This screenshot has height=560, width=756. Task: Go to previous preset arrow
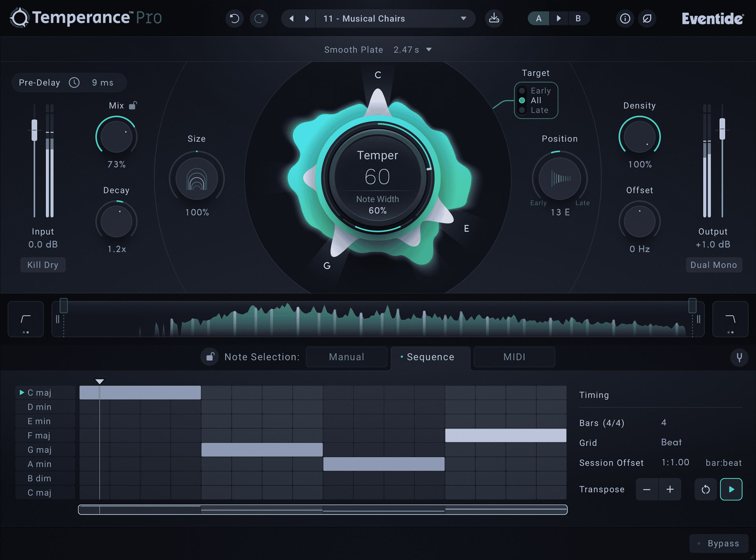[x=291, y=19]
